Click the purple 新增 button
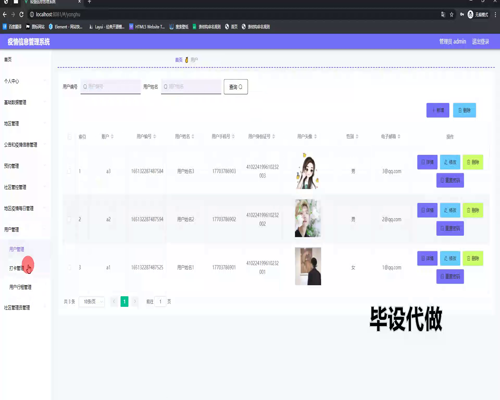Screen dimensions: 500x400 pos(438,110)
